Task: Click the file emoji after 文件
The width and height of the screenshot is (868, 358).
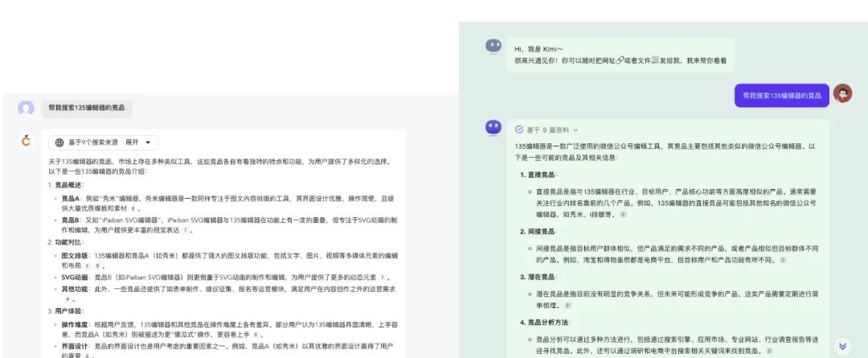Action: (656, 60)
